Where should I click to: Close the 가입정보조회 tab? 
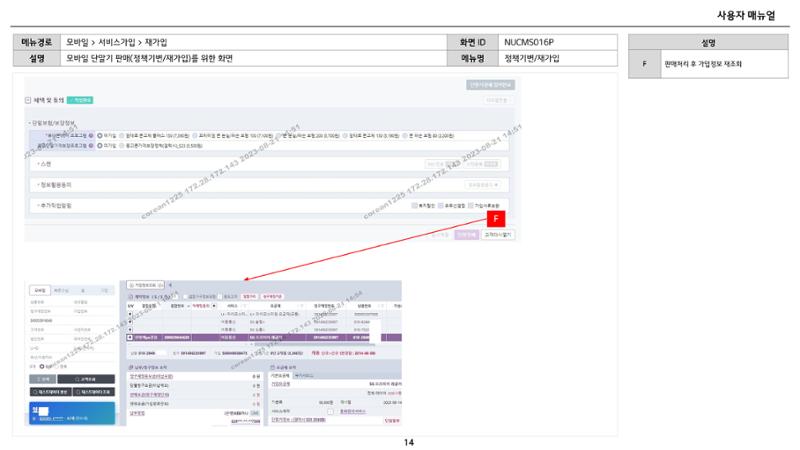[x=161, y=285]
